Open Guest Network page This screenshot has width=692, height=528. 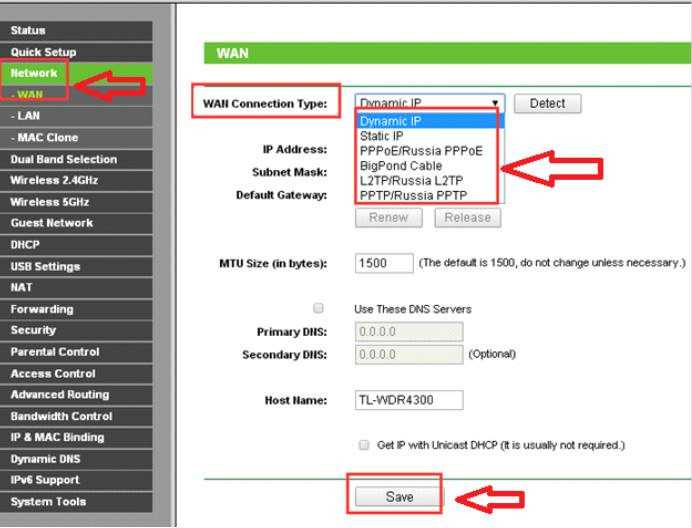[x=76, y=223]
